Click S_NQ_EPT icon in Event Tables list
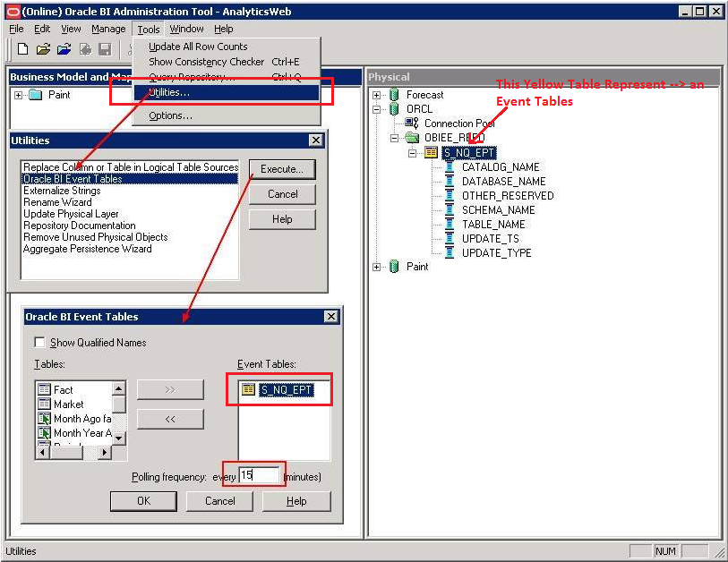 click(248, 389)
